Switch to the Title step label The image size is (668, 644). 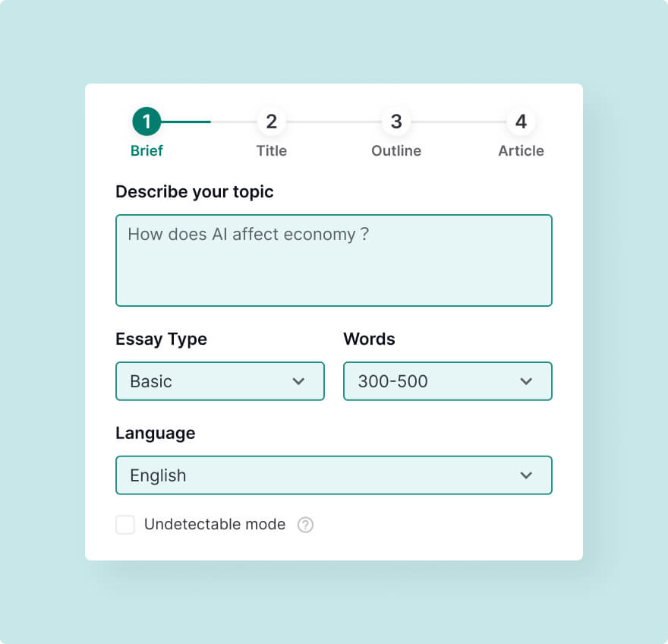coord(272,151)
